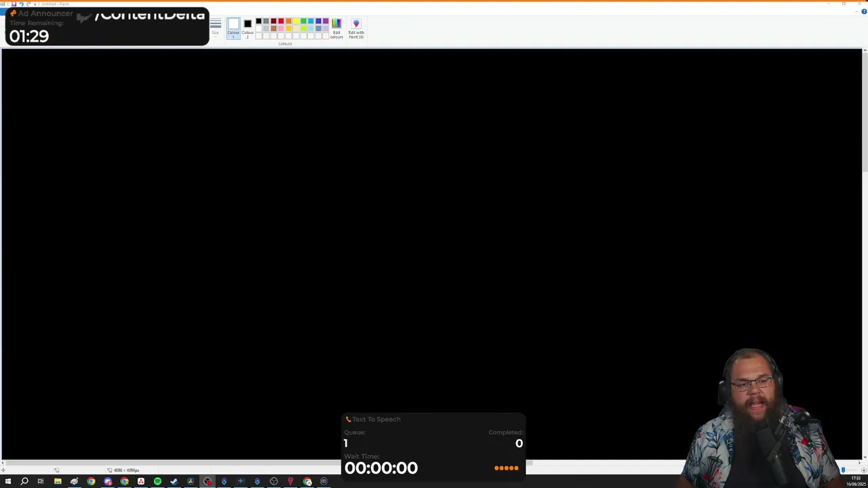Open Task View in the taskbar
Viewport: 868px width, 488px height.
pos(41,481)
